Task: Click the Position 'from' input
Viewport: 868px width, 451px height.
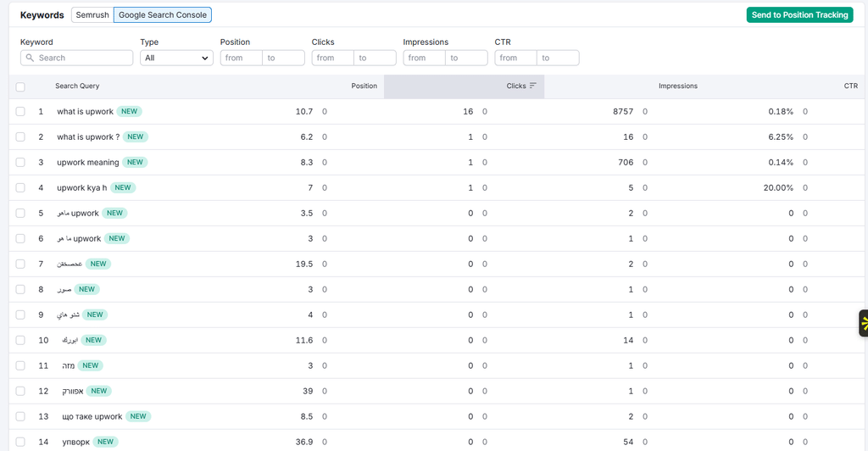Action: tap(242, 58)
